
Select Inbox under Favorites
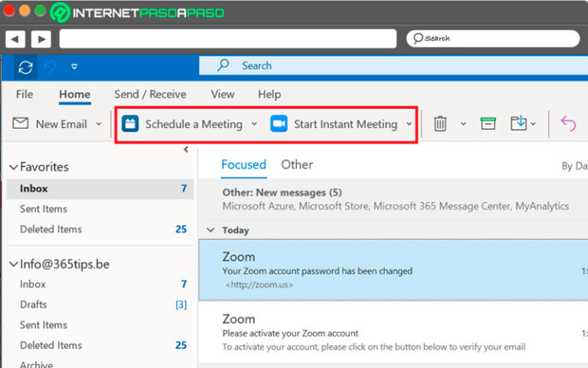coord(100,189)
